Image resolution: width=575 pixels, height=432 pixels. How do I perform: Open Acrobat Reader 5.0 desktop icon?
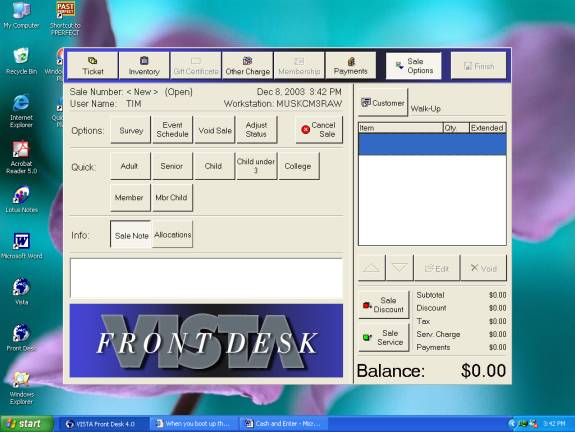[x=21, y=157]
